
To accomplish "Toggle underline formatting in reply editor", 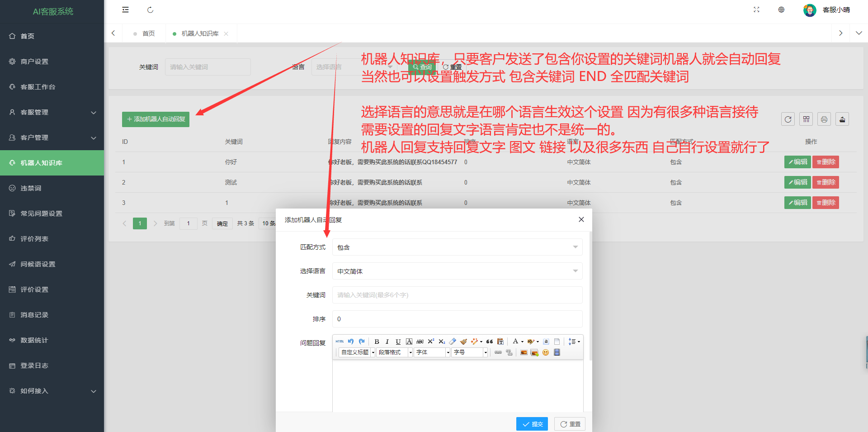I will point(398,342).
